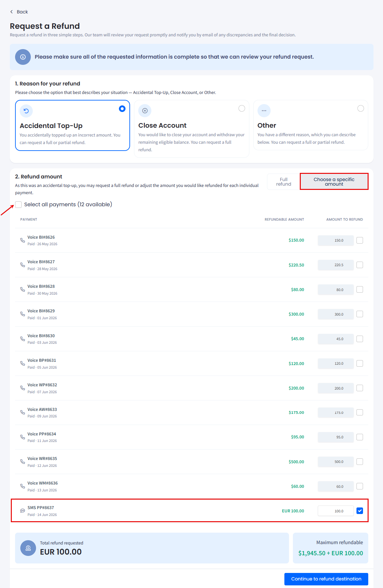
Task: Click phone icon beside Voice WP#8632
Action: (x=23, y=388)
